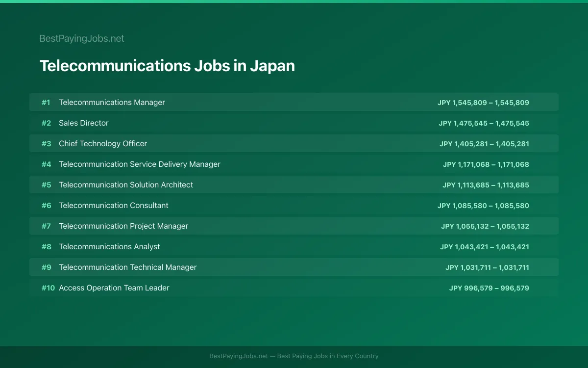This screenshot has width=588, height=368.
Task: Click salary JPY 1,405,281 – 1,405,281
Action: coord(484,144)
